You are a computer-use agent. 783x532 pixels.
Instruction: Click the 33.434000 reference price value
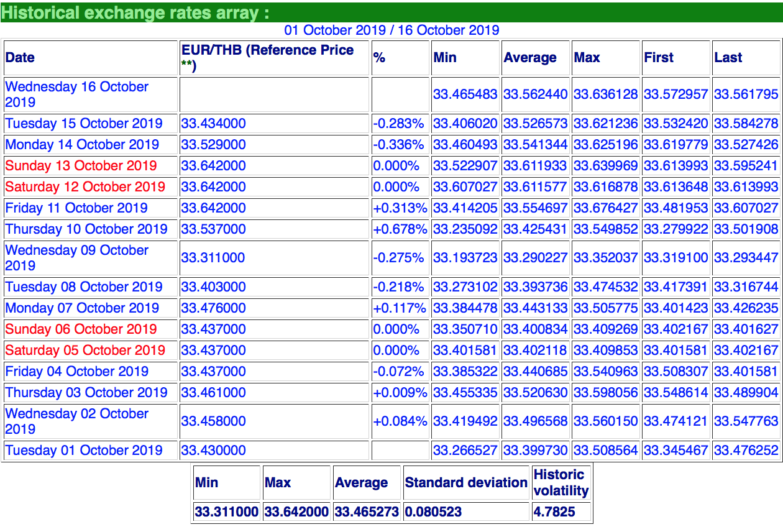click(213, 124)
